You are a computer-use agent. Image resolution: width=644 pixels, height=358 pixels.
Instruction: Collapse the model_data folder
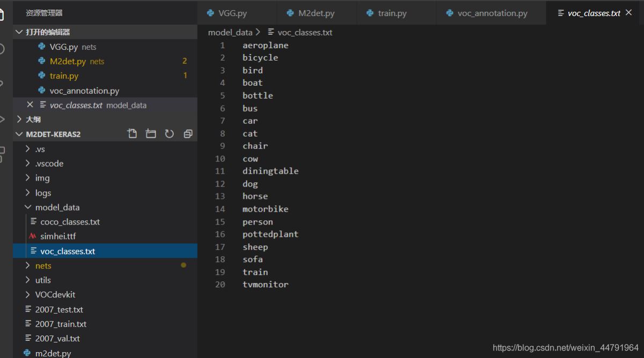[57, 207]
